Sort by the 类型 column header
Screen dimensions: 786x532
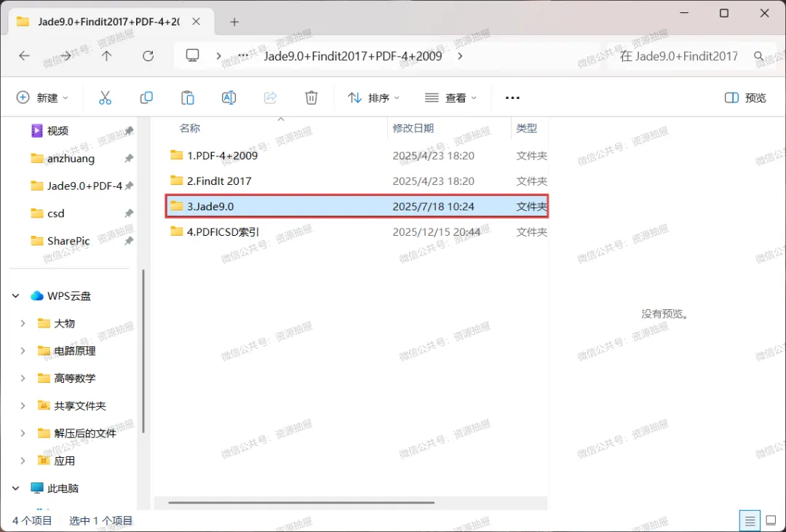click(x=526, y=128)
